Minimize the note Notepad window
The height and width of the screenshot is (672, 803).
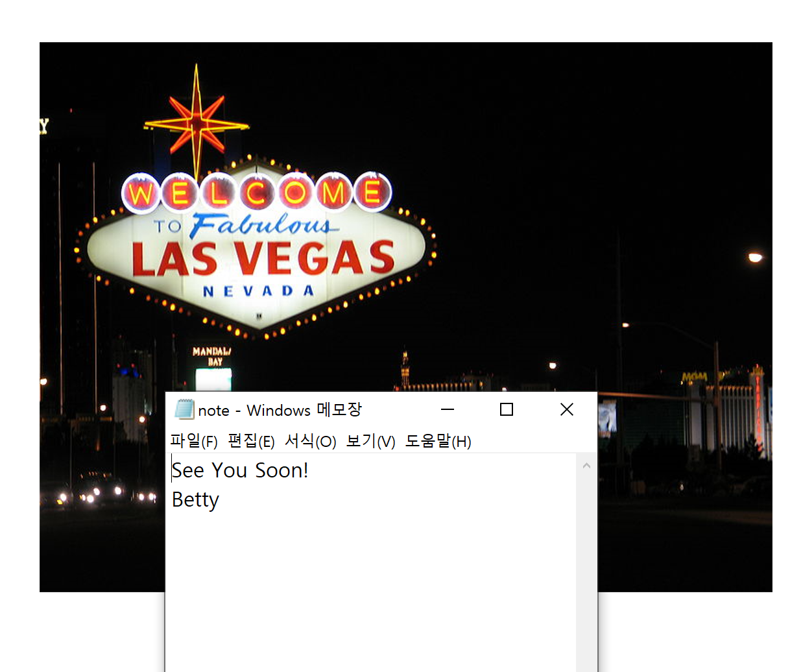(448, 409)
